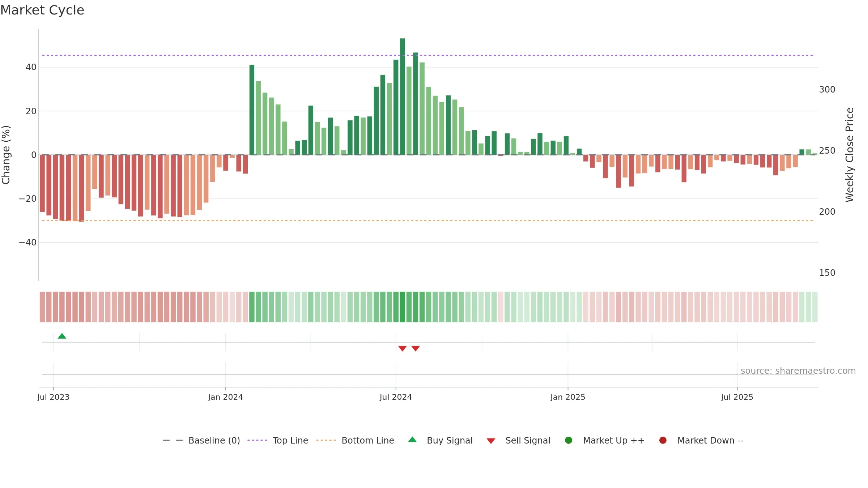Click the second red Sell Signal marker after Jul 2024
This screenshot has width=868, height=488.
416,348
